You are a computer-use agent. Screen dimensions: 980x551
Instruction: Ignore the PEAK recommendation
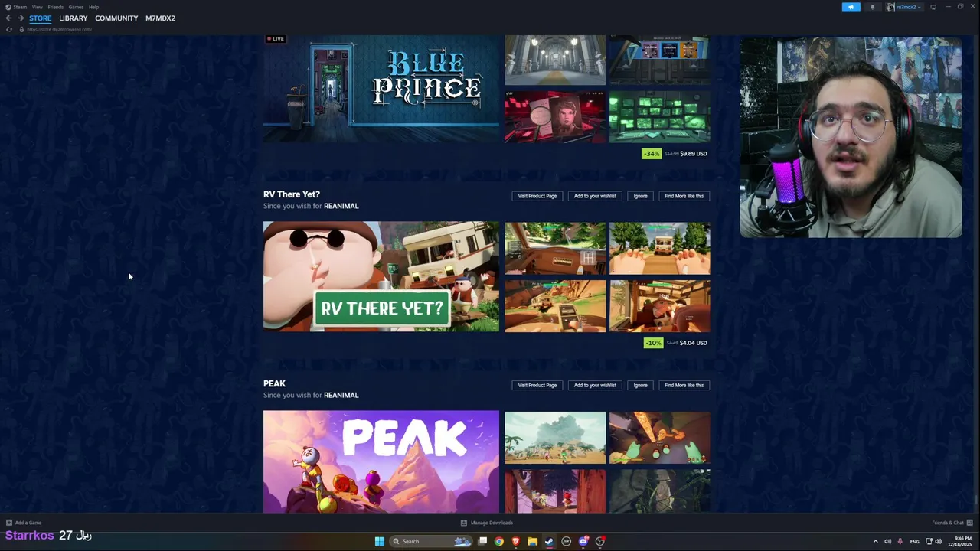[x=640, y=385]
